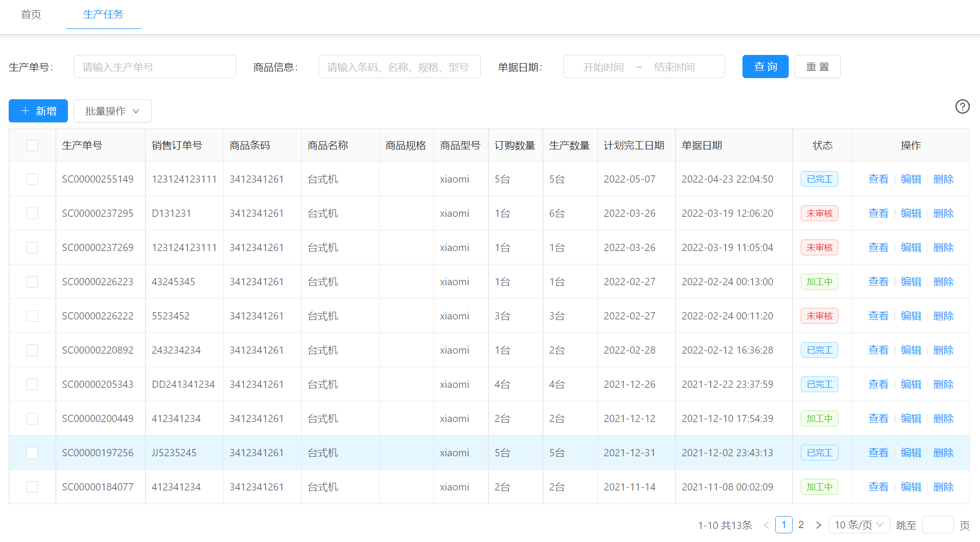980x542 pixels.
Task: View order SC00000197256 via 查看
Action: [x=878, y=453]
